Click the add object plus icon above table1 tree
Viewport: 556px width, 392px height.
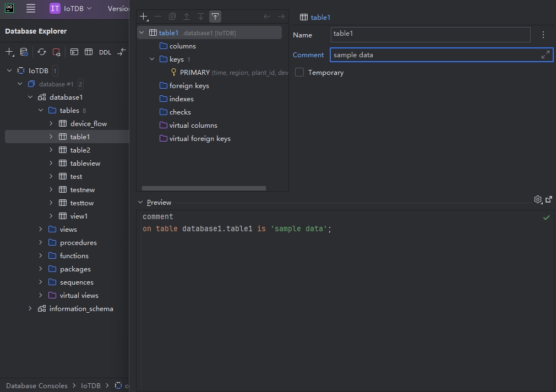[144, 17]
